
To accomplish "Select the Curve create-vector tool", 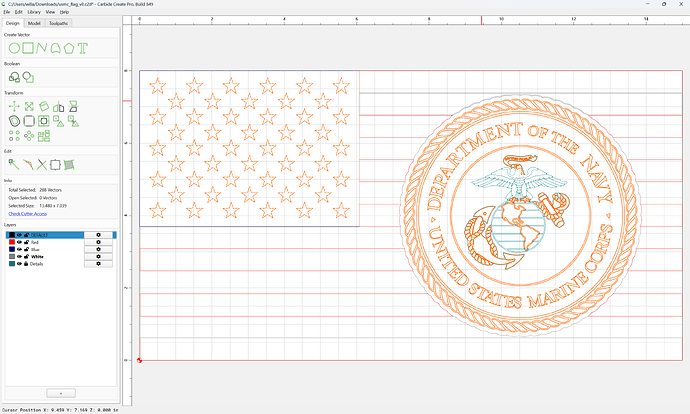I will tap(55, 48).
